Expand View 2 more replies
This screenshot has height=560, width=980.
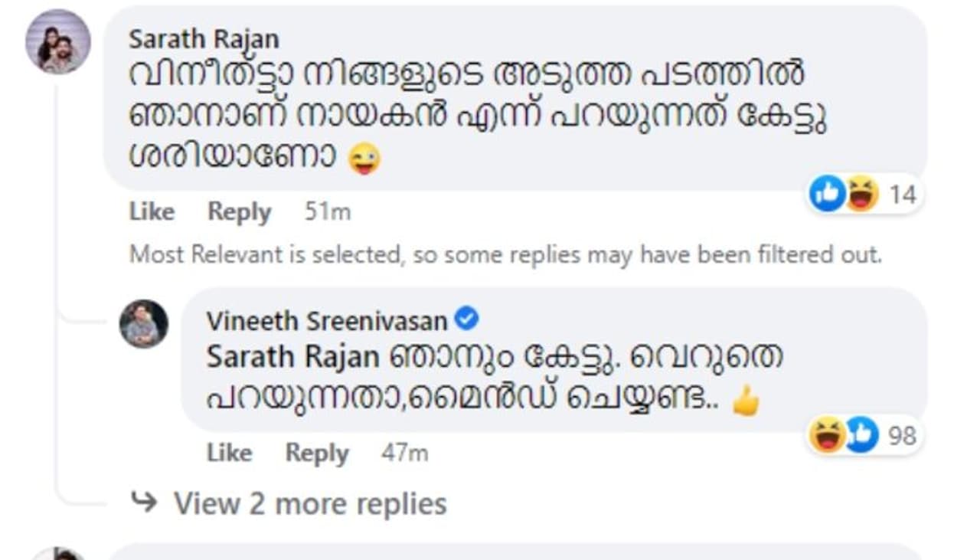click(309, 503)
